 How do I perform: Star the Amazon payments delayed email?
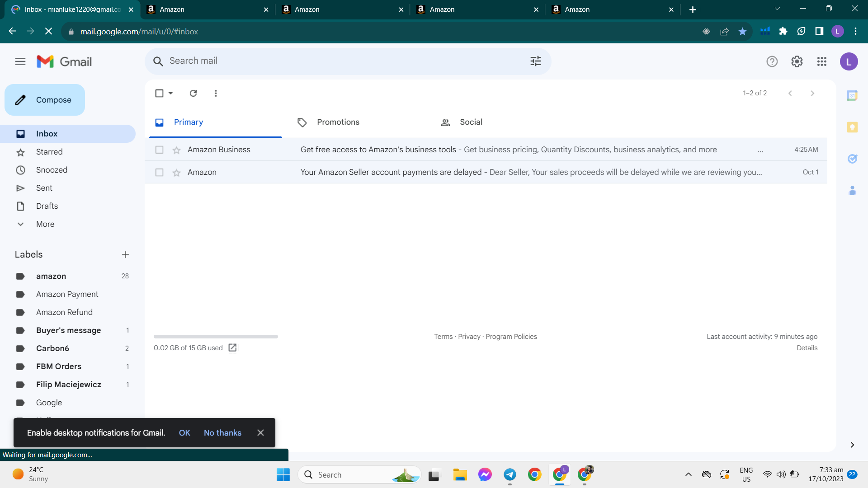(x=177, y=173)
